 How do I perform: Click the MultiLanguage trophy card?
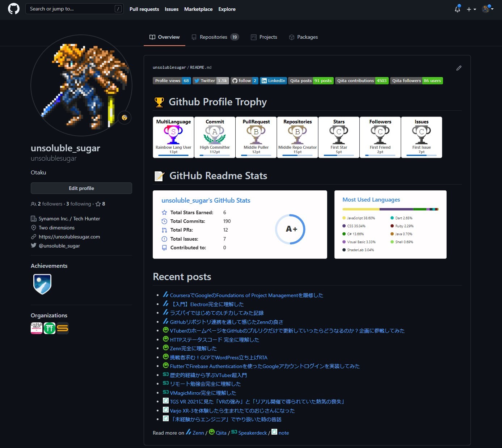[x=173, y=137]
